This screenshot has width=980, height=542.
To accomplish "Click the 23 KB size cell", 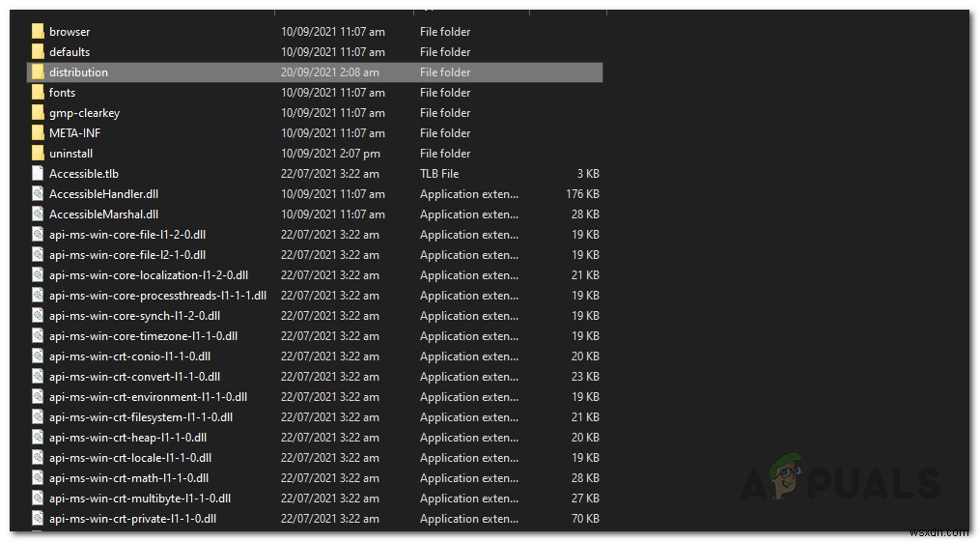I will [x=586, y=377].
